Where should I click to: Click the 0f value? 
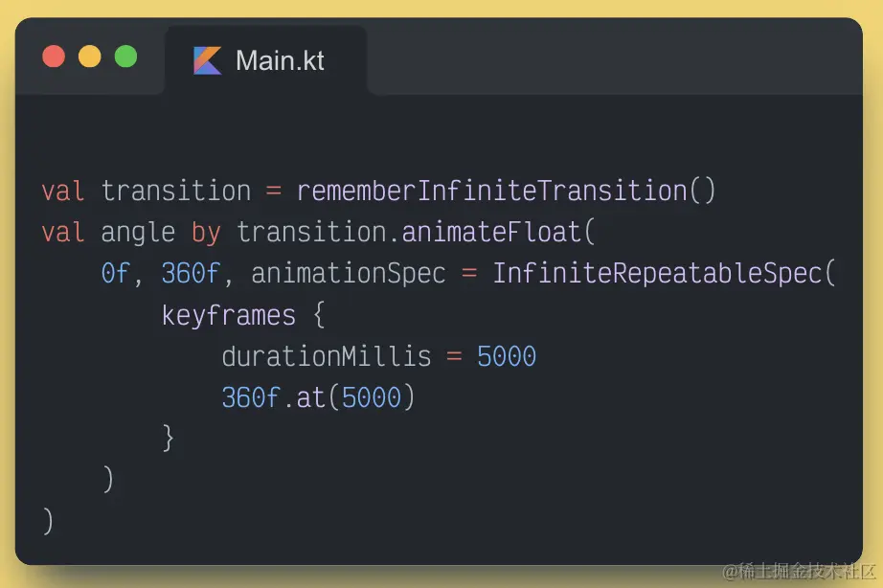click(x=116, y=274)
